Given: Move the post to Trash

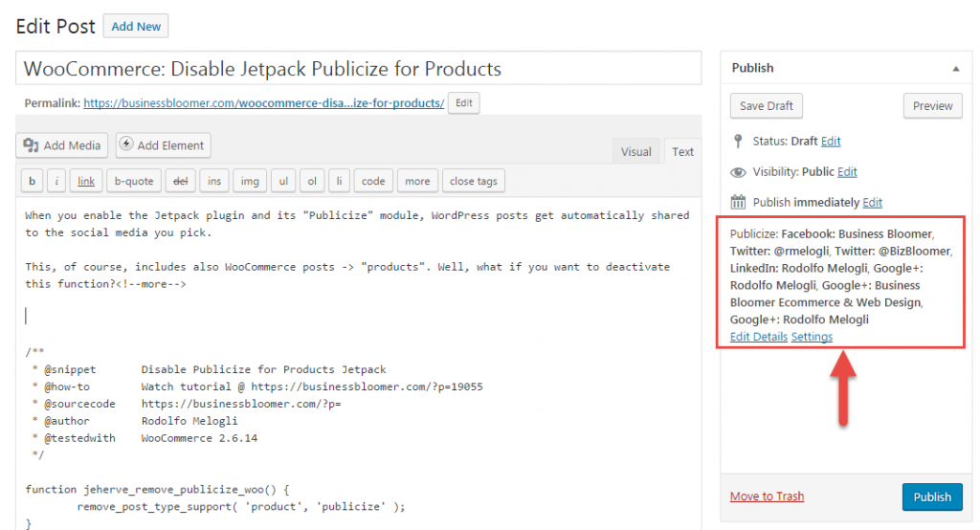Looking at the screenshot, I should point(767,497).
